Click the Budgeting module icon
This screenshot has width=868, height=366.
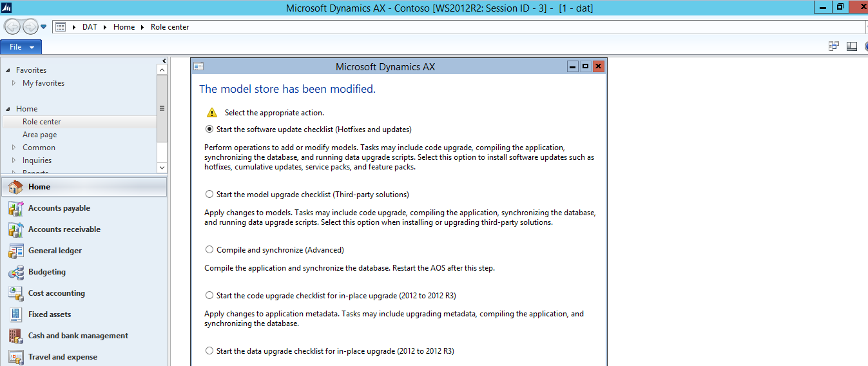(15, 272)
